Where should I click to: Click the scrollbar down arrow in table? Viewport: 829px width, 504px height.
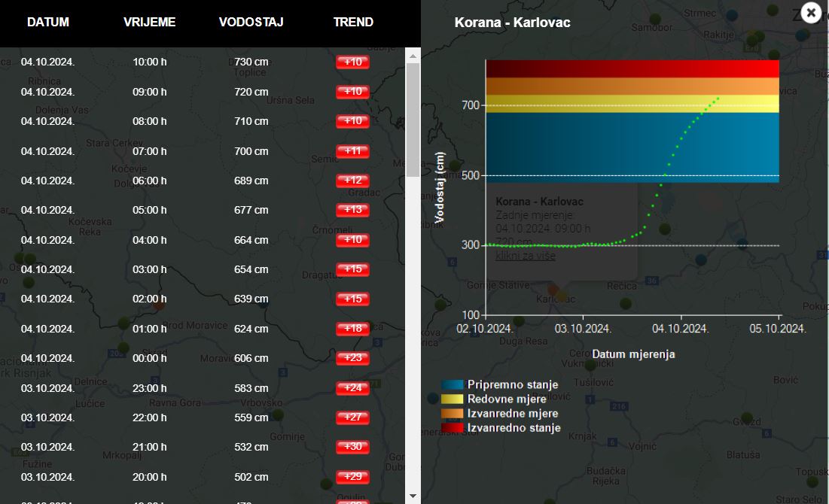pos(413,496)
